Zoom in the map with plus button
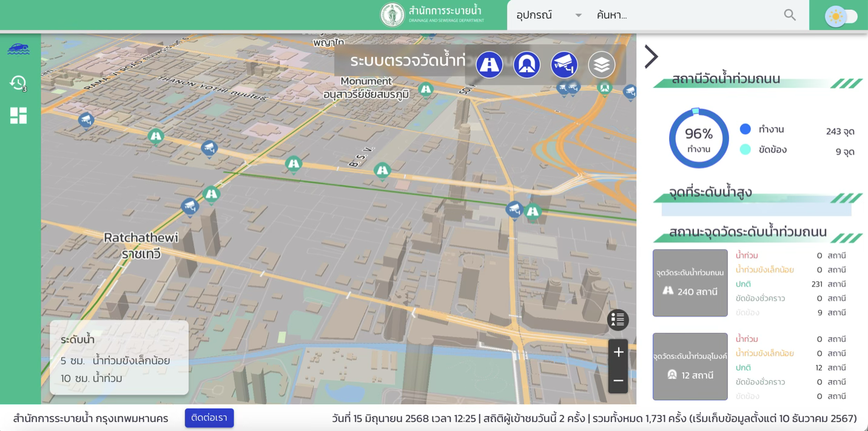868x431 pixels. tap(618, 352)
